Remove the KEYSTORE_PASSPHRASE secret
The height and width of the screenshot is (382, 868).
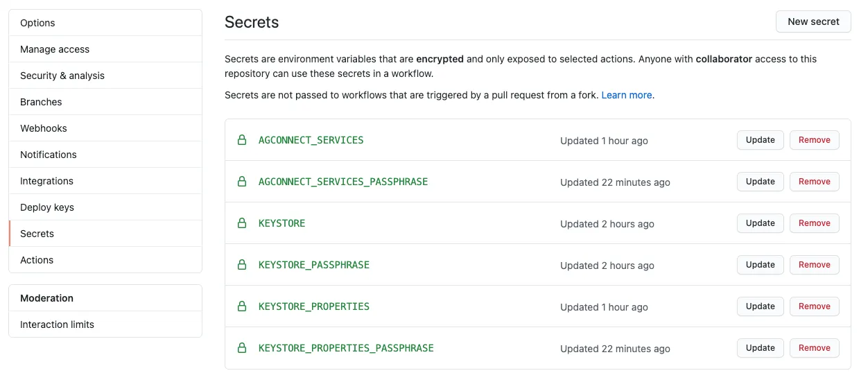point(814,265)
